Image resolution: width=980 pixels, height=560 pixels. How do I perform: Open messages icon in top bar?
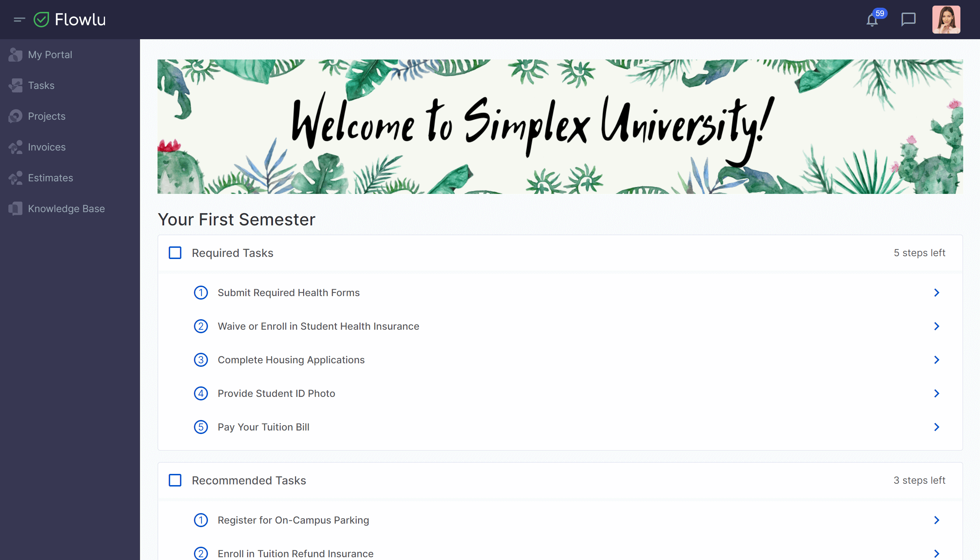click(x=909, y=20)
